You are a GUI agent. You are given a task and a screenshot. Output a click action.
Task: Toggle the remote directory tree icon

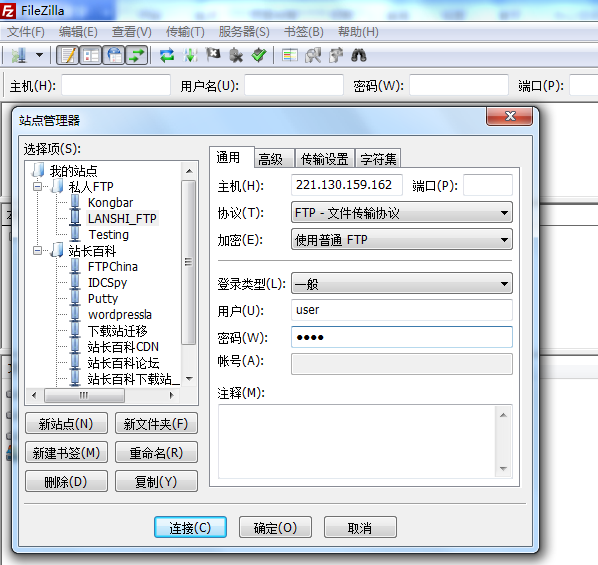click(114, 56)
